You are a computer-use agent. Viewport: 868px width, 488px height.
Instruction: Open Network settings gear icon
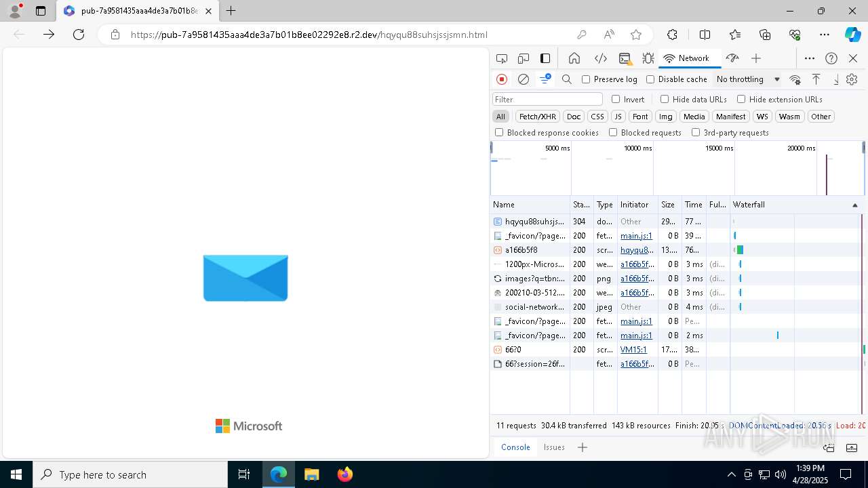tap(852, 79)
